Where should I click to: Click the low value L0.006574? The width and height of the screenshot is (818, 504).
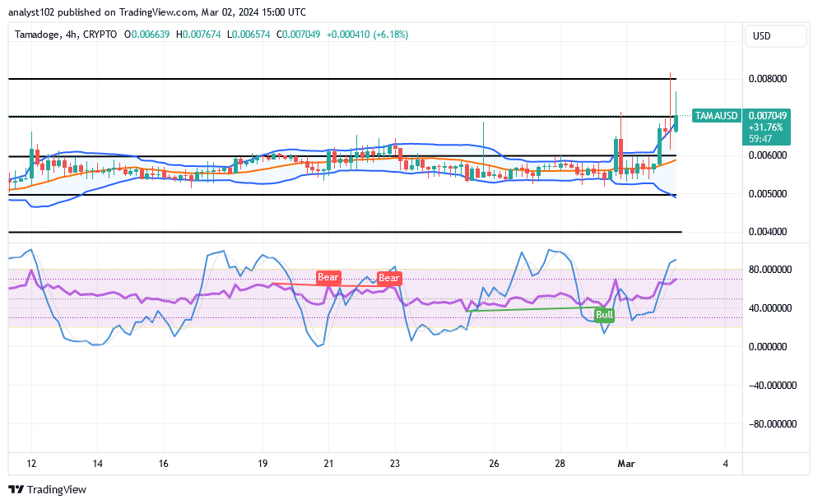(x=249, y=35)
